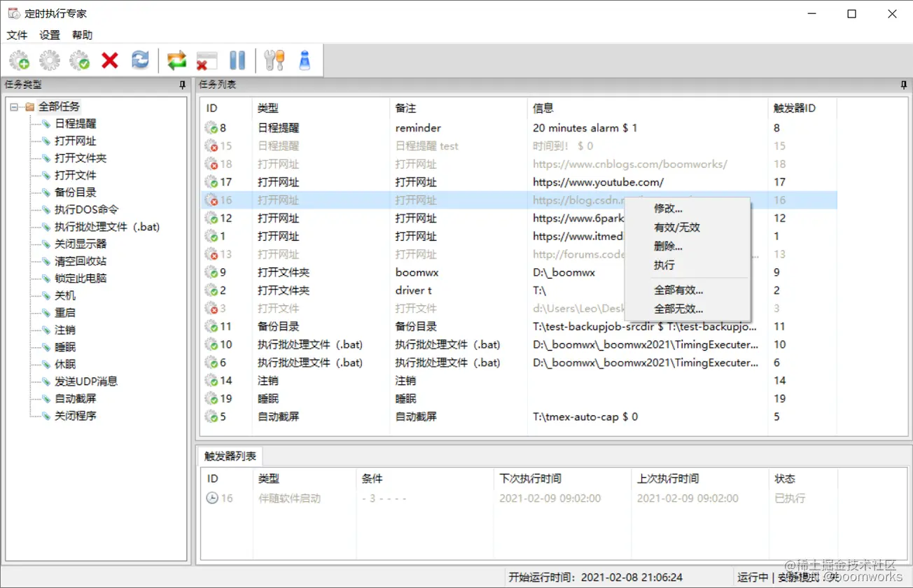Screen dimensions: 913x588
Task: Click the blue pause bars icon
Action: pos(237,61)
